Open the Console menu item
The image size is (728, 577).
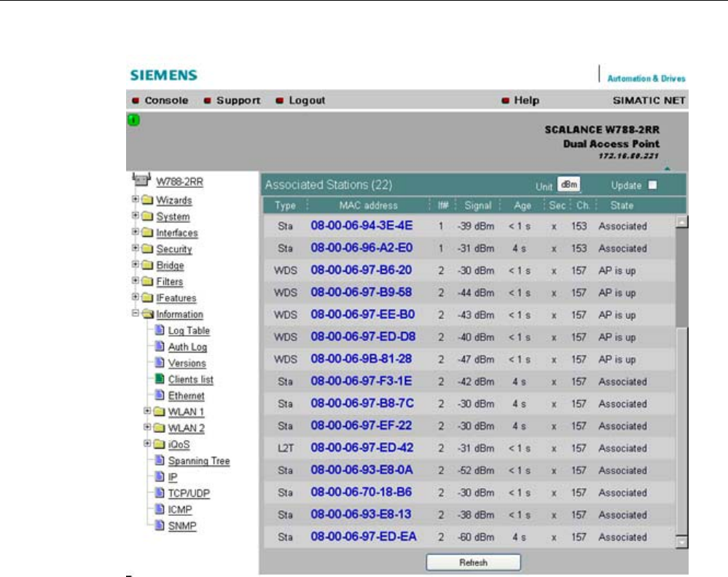coord(166,101)
